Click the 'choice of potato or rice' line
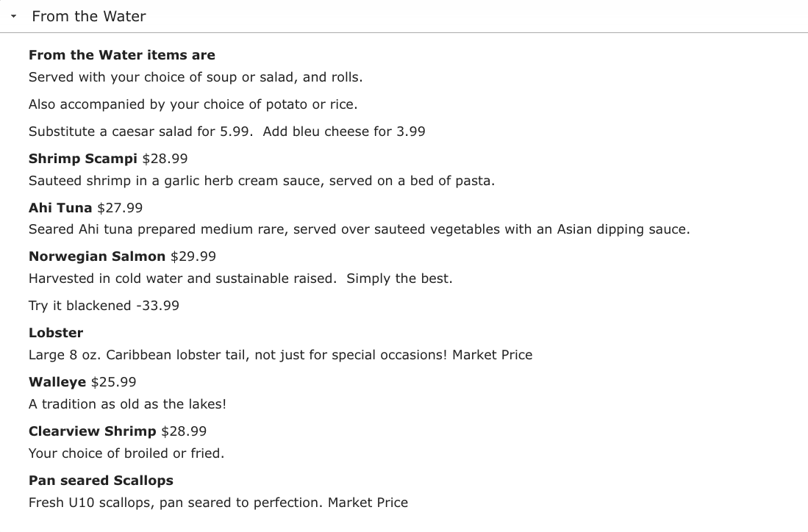808x532 pixels. 193,104
